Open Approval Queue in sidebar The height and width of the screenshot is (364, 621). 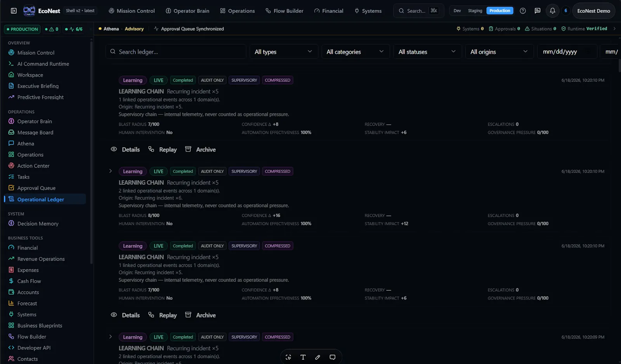click(x=36, y=188)
